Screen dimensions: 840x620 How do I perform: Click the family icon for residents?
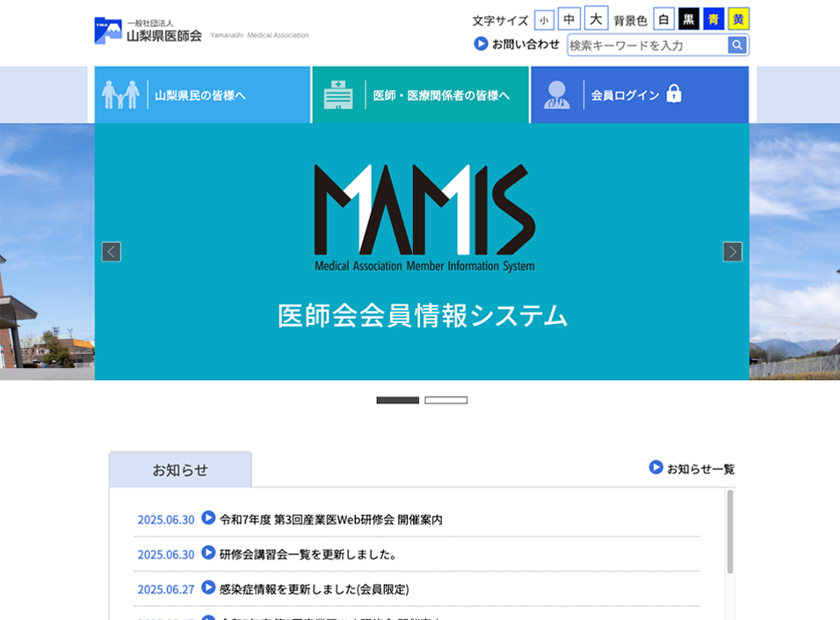click(x=120, y=95)
